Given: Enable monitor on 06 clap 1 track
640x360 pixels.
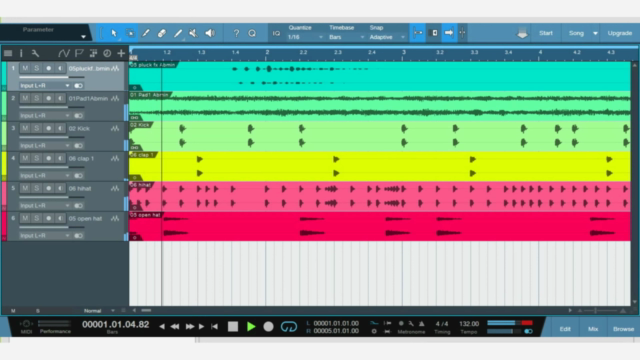Looking at the screenshot, I should click(x=60, y=158).
